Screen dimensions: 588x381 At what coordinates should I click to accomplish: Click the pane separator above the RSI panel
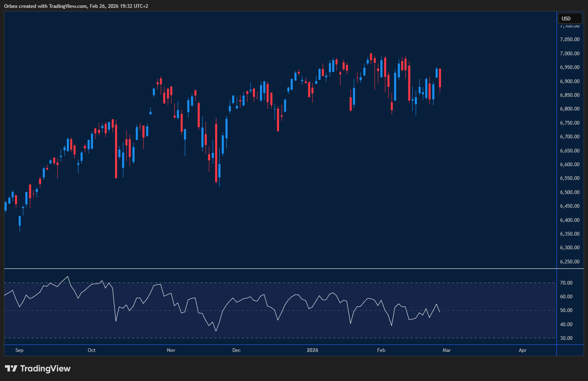280,269
